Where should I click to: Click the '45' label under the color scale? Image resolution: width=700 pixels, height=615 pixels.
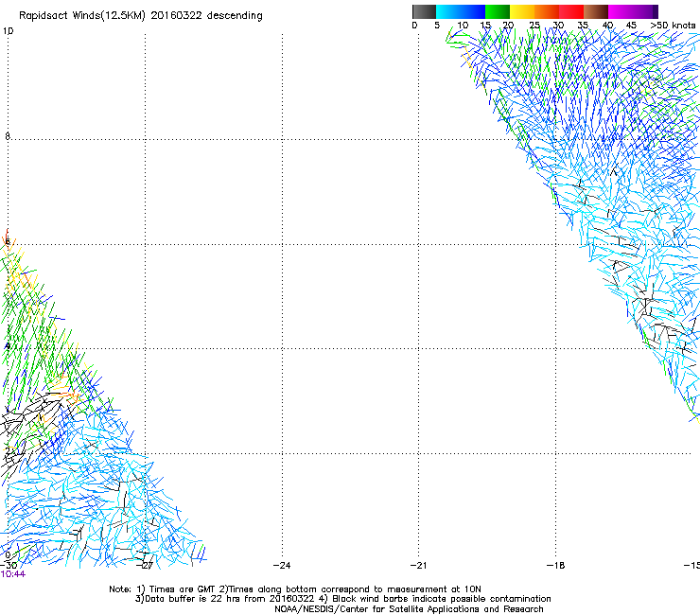click(631, 25)
